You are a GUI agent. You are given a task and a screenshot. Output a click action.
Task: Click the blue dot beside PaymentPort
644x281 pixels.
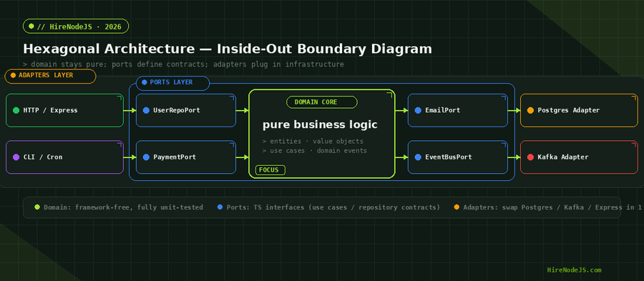pos(146,157)
